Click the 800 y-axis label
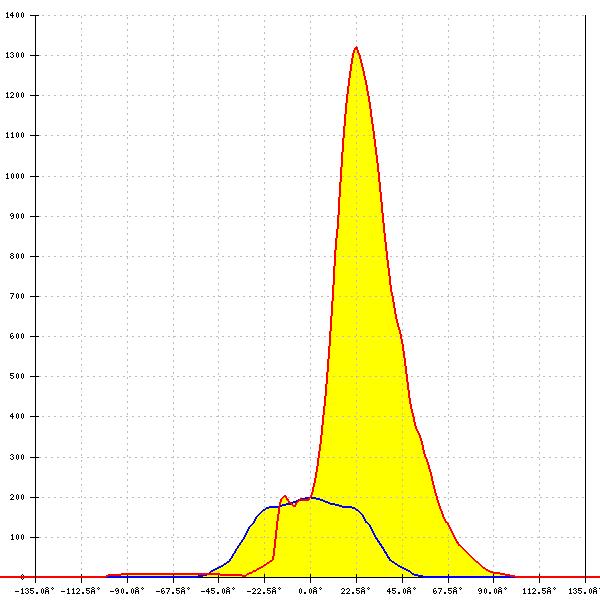 pyautogui.click(x=17, y=256)
